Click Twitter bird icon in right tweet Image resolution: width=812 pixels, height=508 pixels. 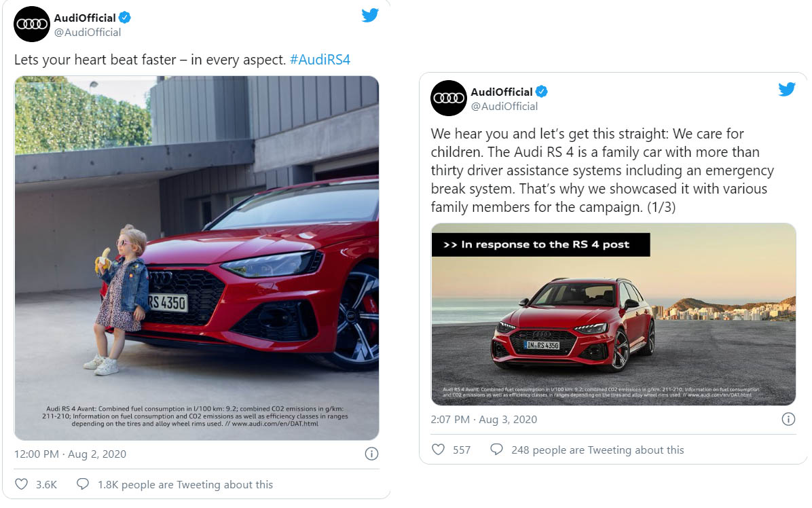[786, 89]
